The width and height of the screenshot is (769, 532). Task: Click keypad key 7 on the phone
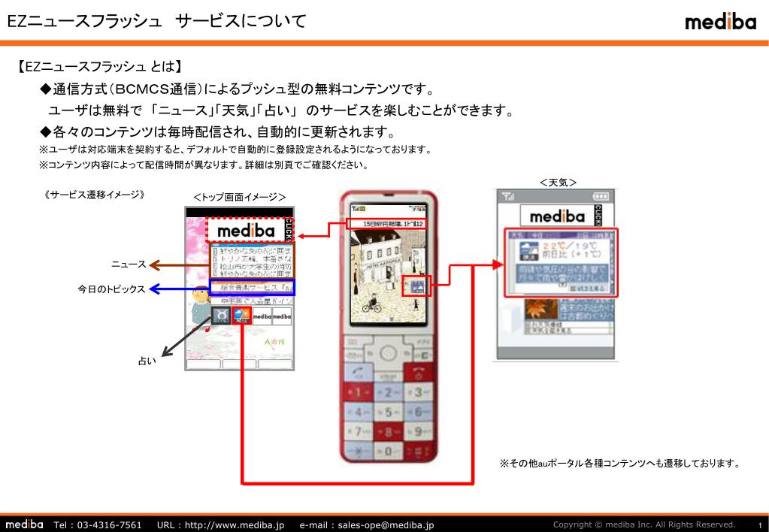(x=359, y=431)
